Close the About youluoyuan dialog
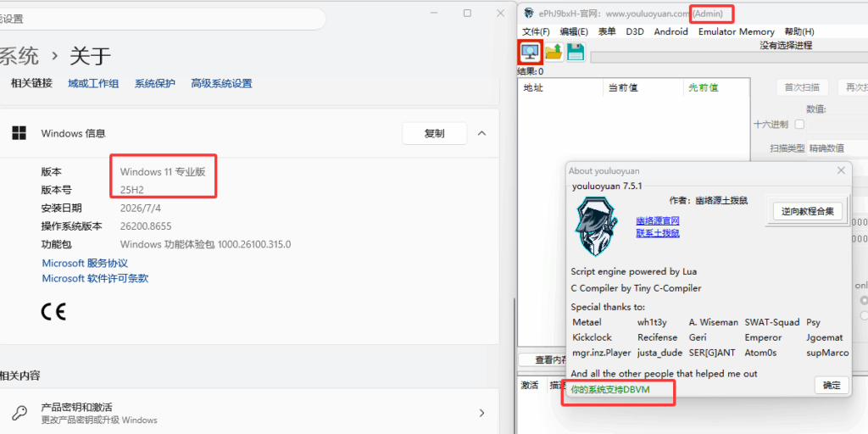The image size is (868, 434). 841,170
